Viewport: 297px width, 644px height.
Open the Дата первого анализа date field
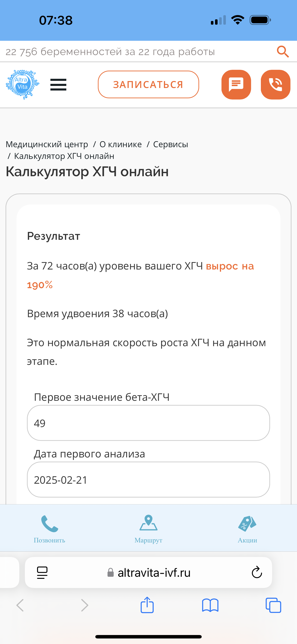point(148,480)
